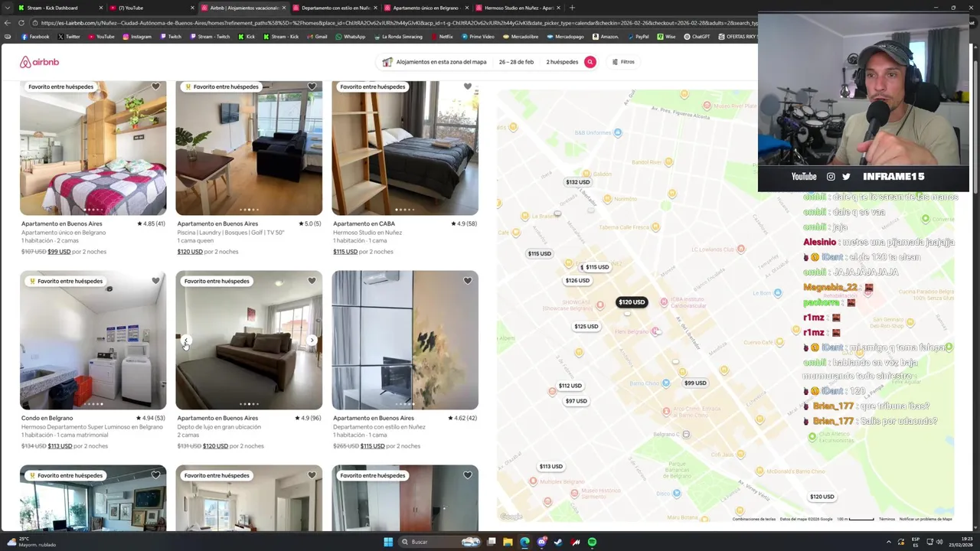Reload the page
The width and height of the screenshot is (980, 551).
[x=21, y=23]
